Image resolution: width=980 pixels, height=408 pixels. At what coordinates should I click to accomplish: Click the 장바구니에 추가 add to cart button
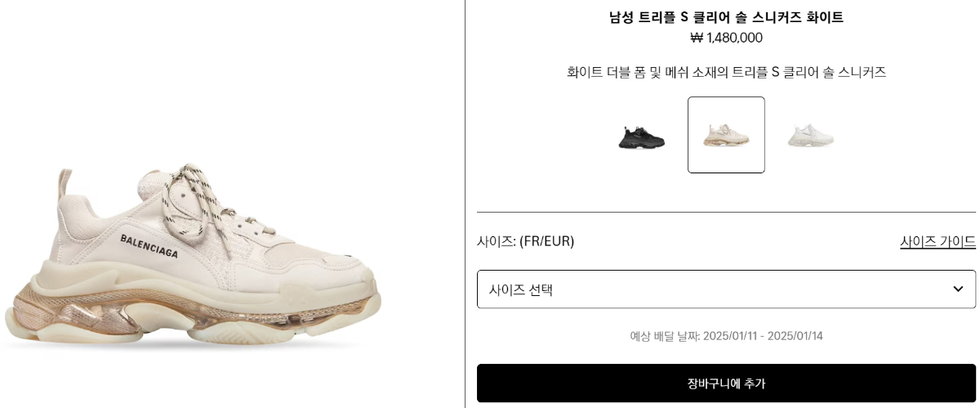(726, 383)
